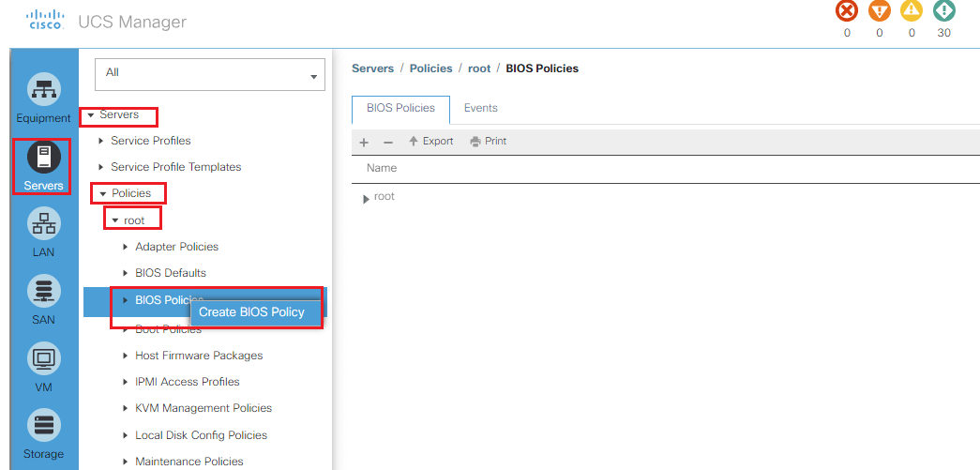This screenshot has height=470, width=980.
Task: Select BIOS Defaults in the tree
Action: 171,273
